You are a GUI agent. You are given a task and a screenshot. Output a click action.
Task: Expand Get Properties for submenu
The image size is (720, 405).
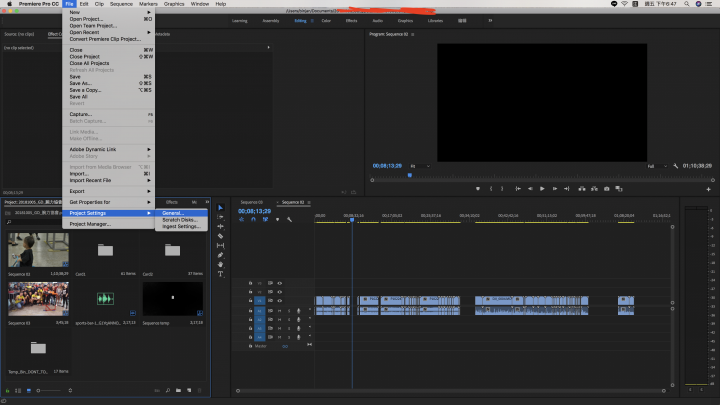point(108,202)
